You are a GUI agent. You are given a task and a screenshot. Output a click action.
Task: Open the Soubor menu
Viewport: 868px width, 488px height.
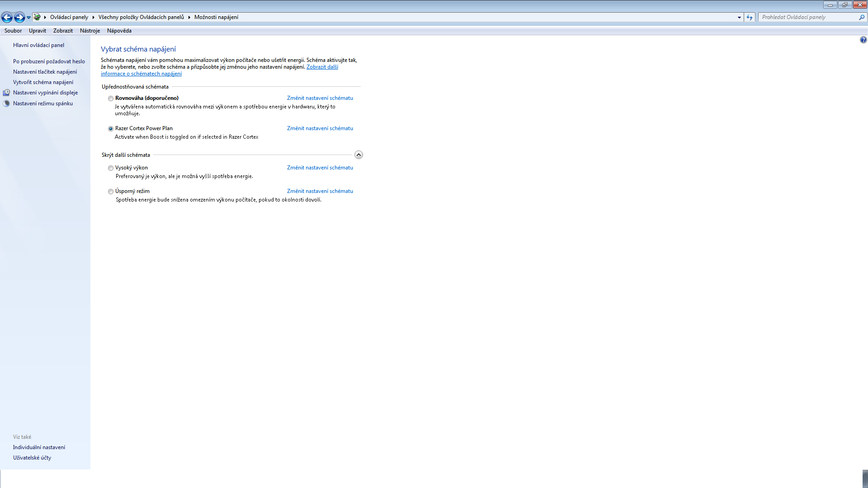(13, 31)
